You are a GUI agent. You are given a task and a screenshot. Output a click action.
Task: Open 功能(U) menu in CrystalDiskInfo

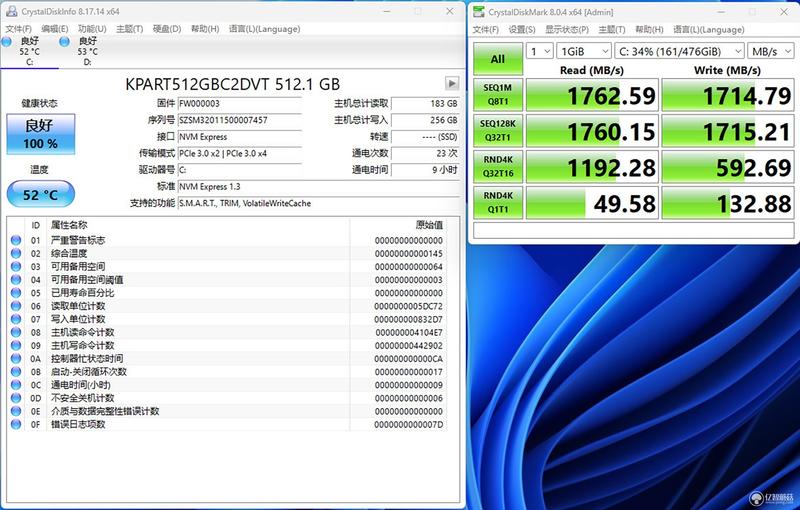point(92,29)
